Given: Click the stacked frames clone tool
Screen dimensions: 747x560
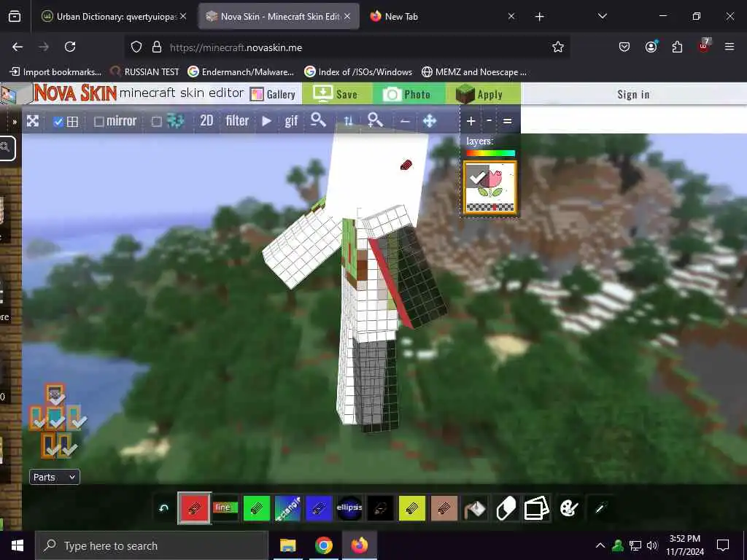Looking at the screenshot, I should pyautogui.click(x=537, y=508).
